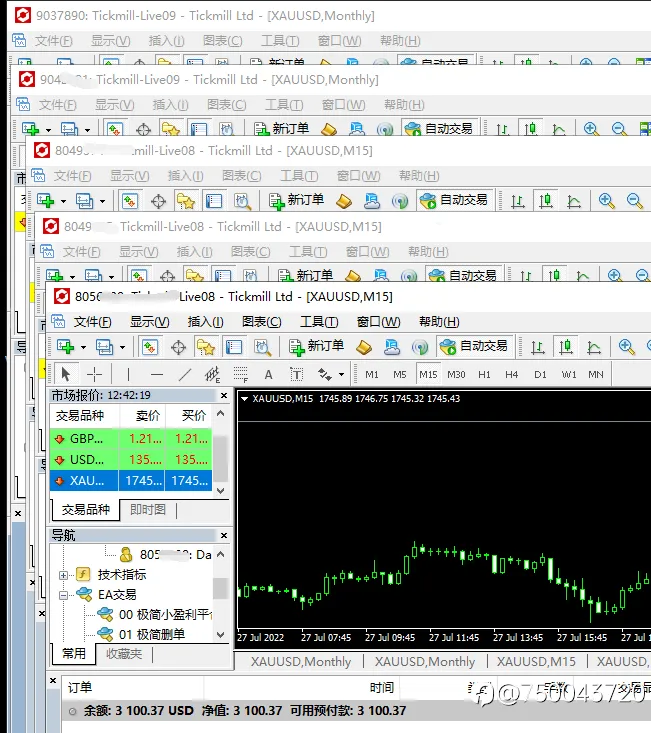The image size is (651, 733).
Task: Switch to candlestick chart mode in front window
Action: pyautogui.click(x=566, y=347)
